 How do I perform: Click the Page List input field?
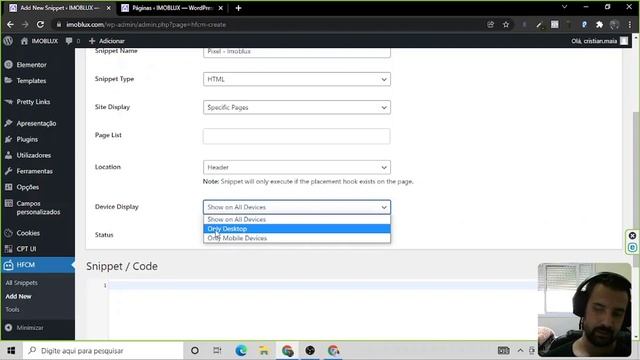(x=297, y=136)
